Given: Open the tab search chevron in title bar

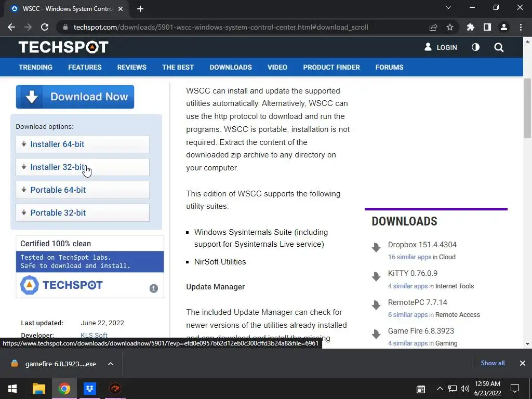Looking at the screenshot, I should tap(448, 7).
